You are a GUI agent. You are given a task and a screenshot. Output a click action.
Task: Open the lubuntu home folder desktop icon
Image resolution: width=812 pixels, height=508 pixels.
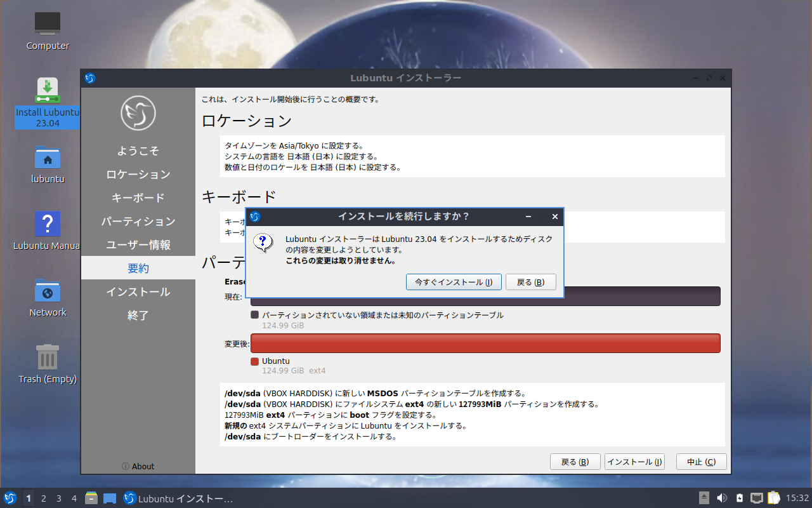tap(48, 164)
